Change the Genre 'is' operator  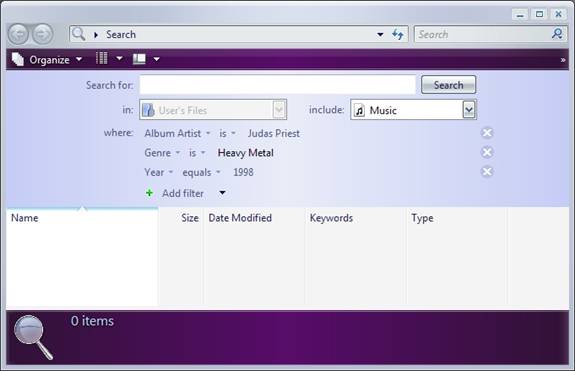(197, 153)
